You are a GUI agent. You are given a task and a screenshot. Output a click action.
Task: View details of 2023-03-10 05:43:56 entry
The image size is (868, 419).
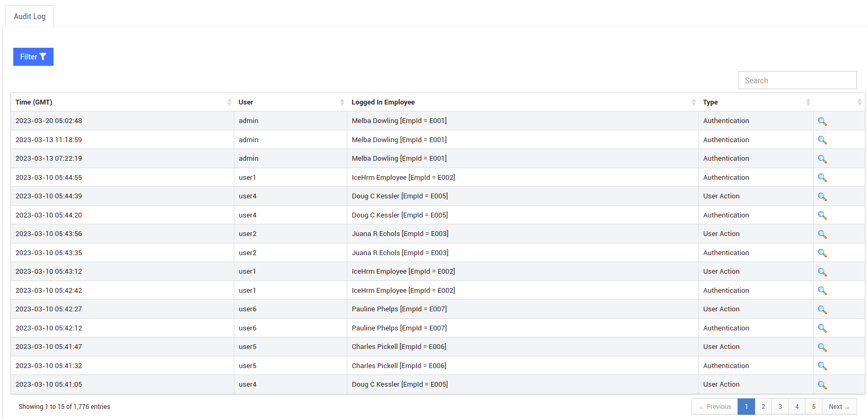click(822, 234)
